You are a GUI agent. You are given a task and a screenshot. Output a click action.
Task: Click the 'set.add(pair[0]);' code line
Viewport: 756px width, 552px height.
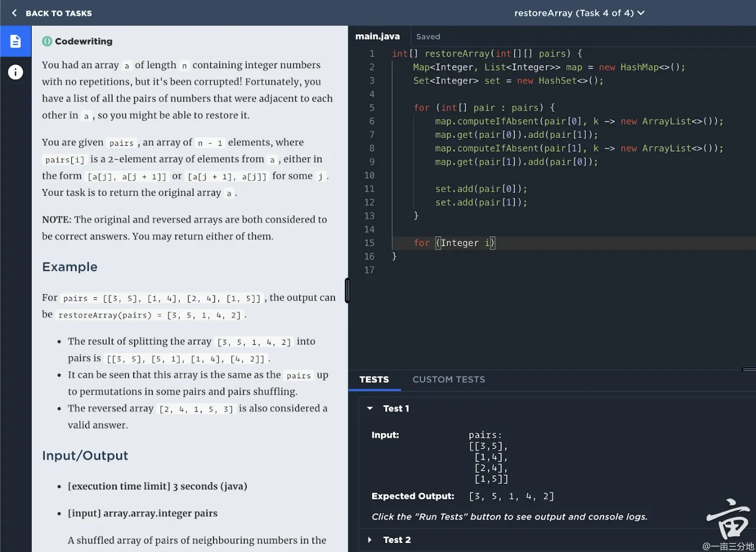pos(481,189)
